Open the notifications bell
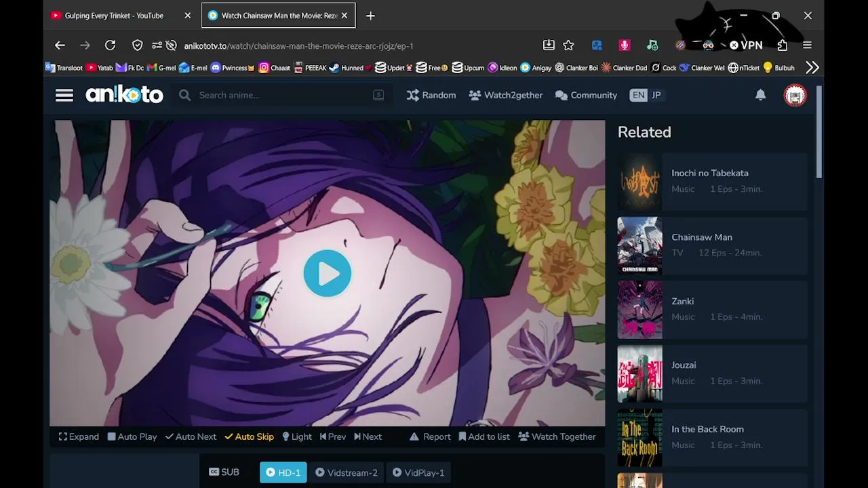The height and width of the screenshot is (488, 868). coord(761,95)
